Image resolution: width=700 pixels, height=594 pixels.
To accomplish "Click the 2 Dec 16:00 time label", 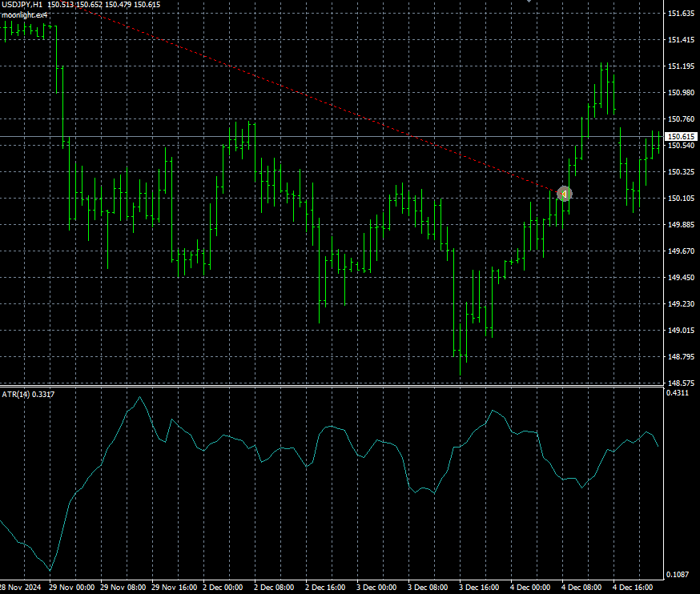I will point(325,588).
